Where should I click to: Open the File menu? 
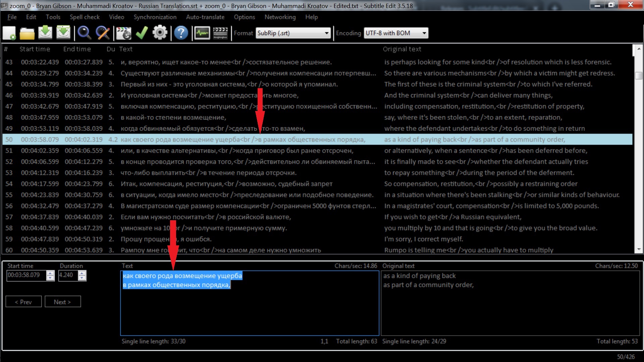click(12, 17)
